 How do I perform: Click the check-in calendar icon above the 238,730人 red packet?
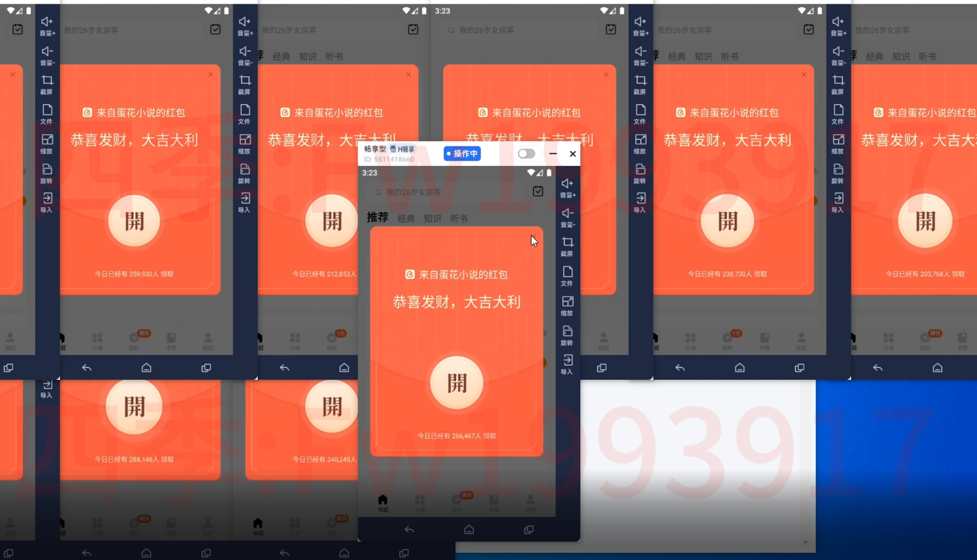pos(809,29)
